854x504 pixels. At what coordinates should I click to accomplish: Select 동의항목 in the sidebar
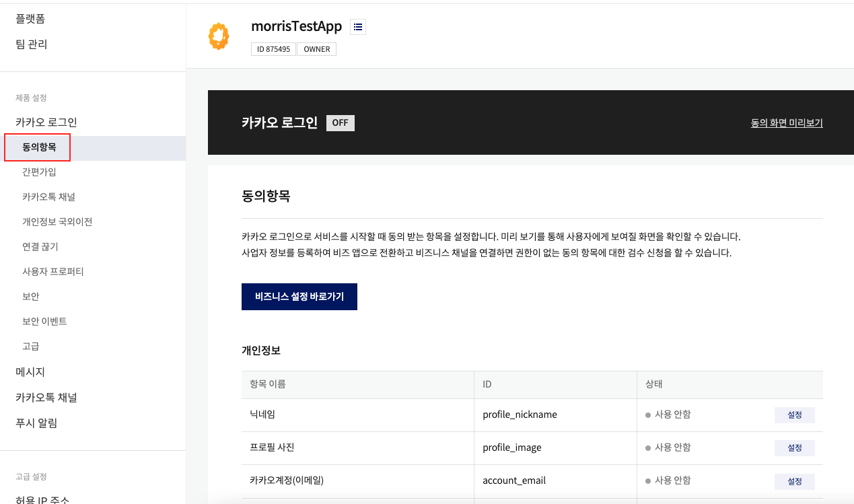[37, 147]
